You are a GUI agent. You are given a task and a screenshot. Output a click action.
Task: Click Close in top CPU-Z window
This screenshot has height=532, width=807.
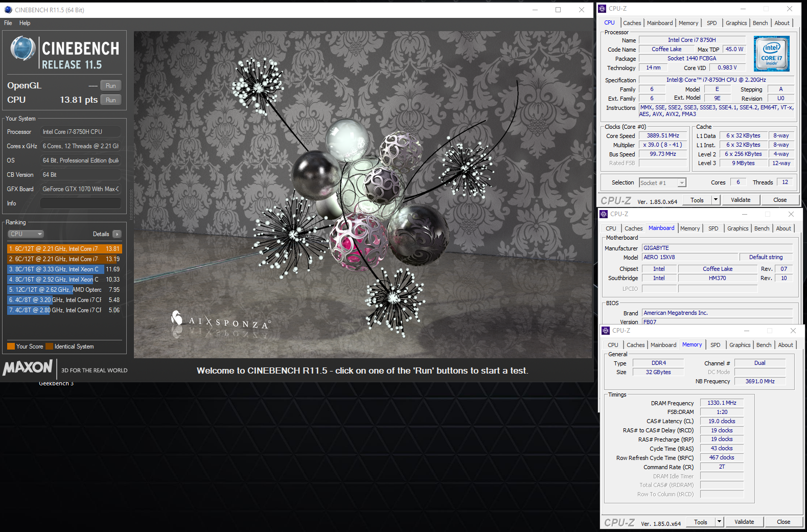point(780,200)
